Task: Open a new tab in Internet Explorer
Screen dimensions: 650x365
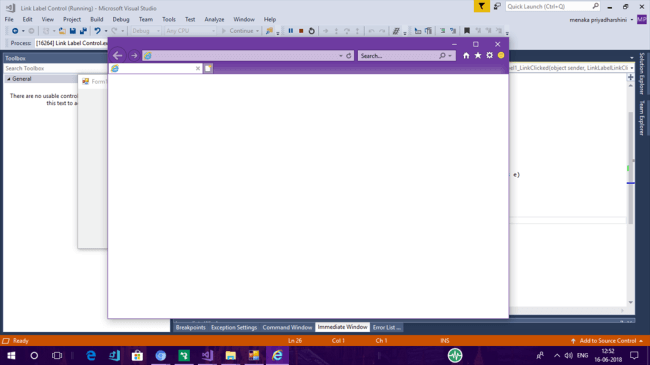Action: click(208, 68)
